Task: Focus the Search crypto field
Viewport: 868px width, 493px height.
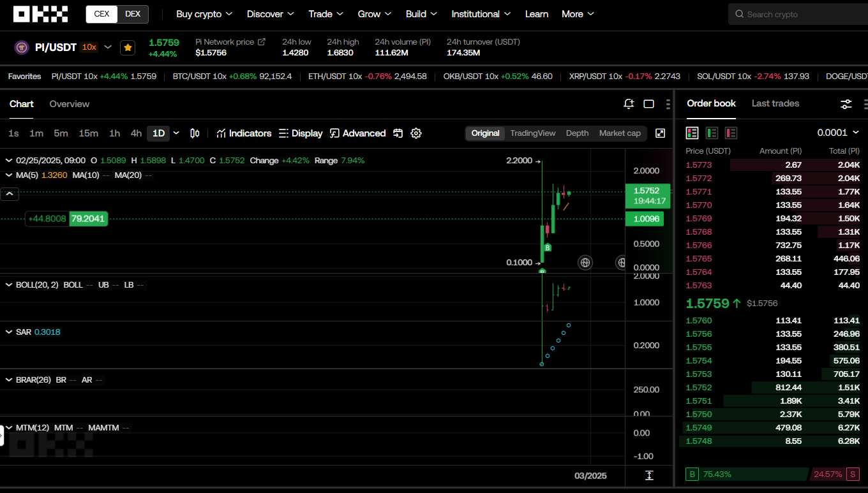Action: click(798, 14)
